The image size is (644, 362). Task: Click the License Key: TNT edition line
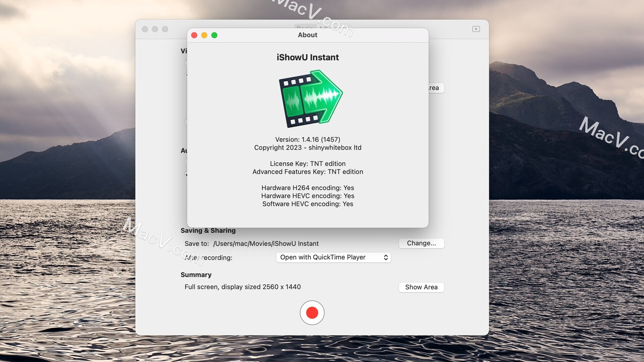click(x=308, y=164)
